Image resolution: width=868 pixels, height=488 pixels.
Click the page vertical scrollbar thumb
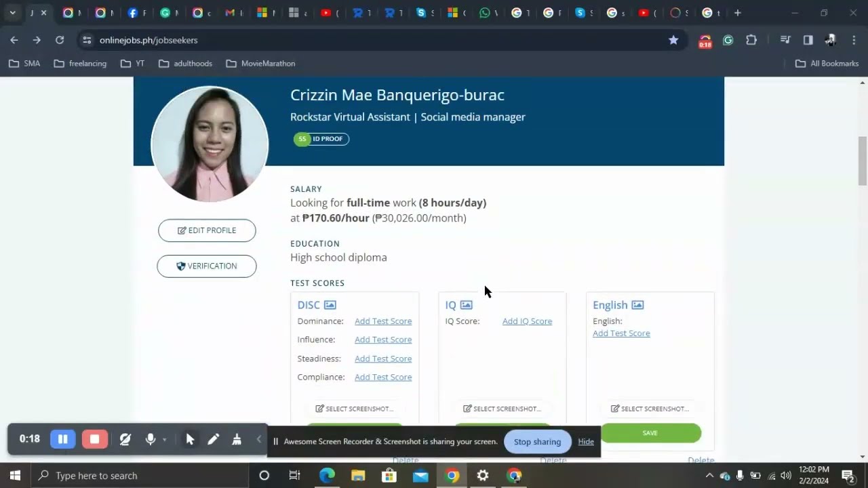[863, 161]
